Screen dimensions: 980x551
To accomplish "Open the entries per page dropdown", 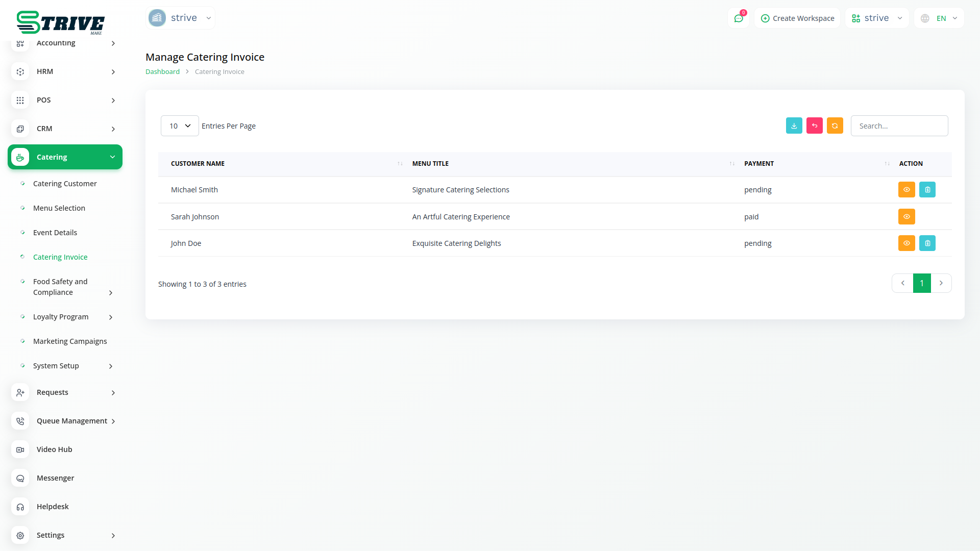I will [x=180, y=126].
